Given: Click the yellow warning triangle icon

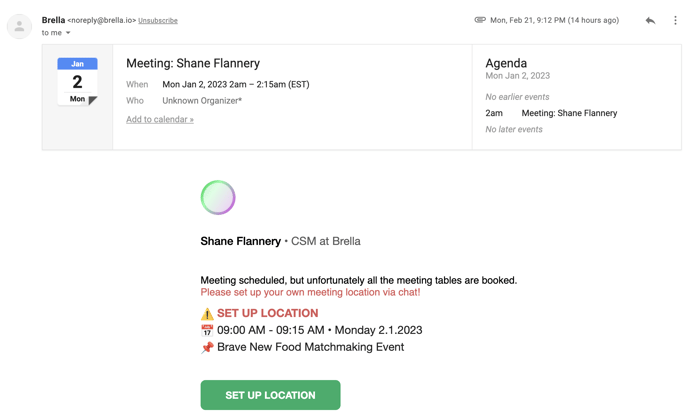Looking at the screenshot, I should click(207, 314).
